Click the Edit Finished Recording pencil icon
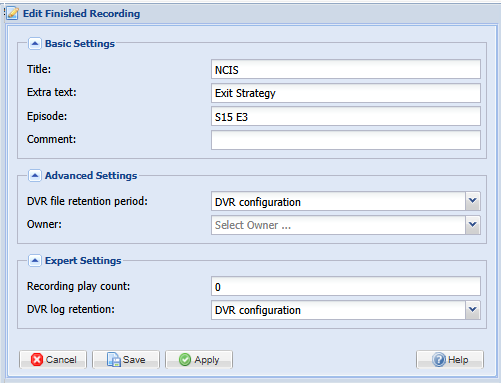The image size is (501, 383). (x=13, y=13)
